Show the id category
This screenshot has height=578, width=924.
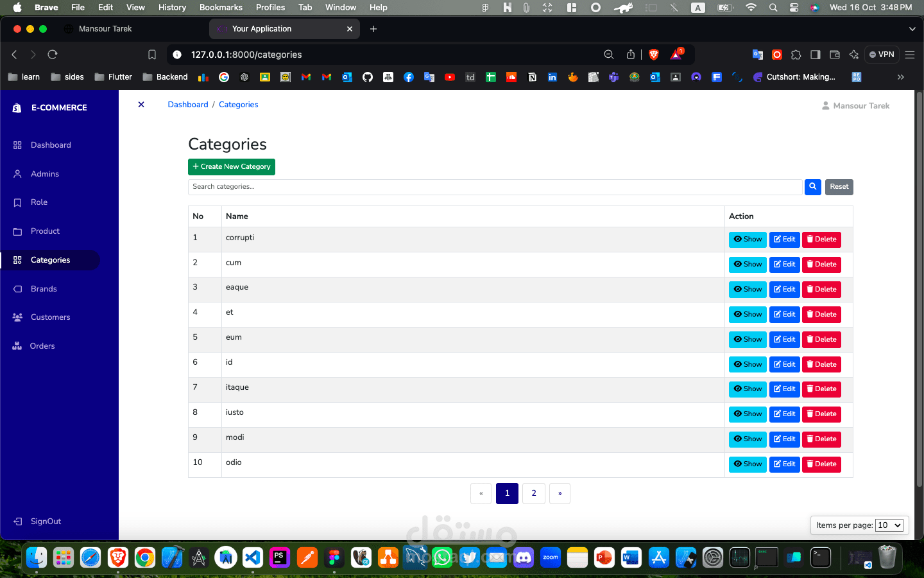(x=748, y=365)
